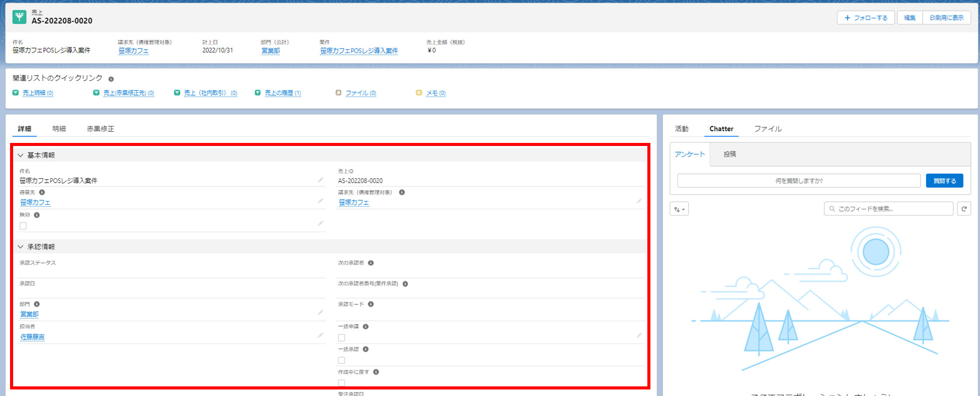Click the pencil edit icon for 件名
Screen dimensions: 980x396
[320, 180]
